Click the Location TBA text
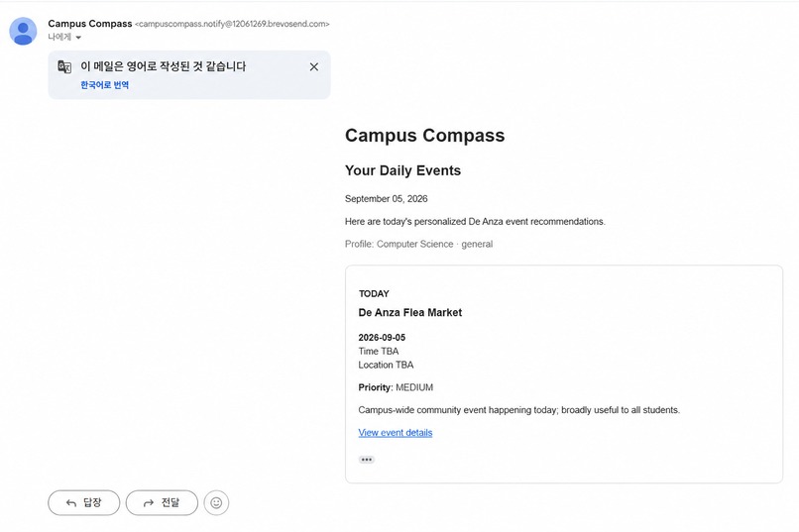799x532 pixels. click(386, 365)
